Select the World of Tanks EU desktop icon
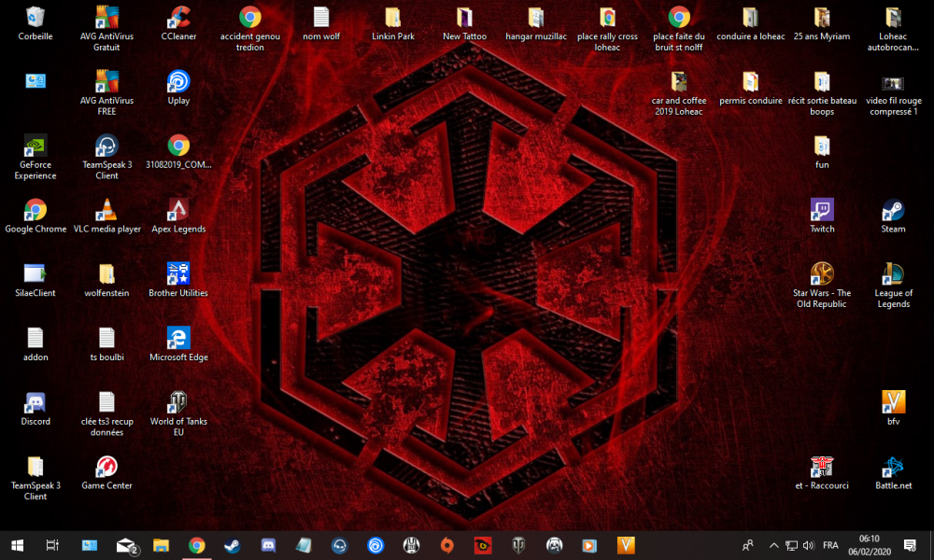Viewport: 934px width, 560px height. [x=178, y=414]
